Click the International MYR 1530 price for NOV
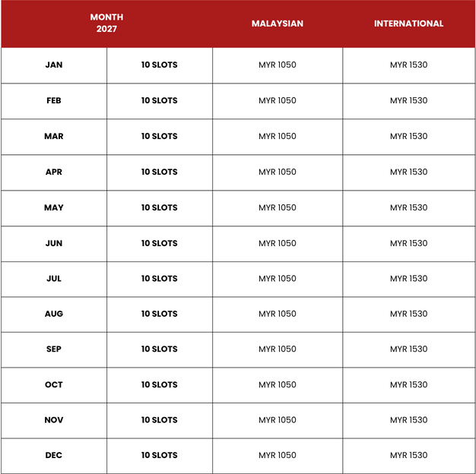Image resolution: width=476 pixels, height=474 pixels. [x=408, y=420]
